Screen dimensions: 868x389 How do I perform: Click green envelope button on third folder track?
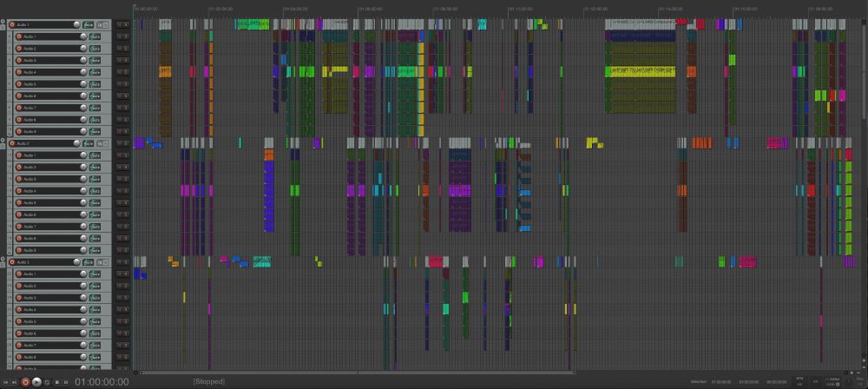[88, 262]
